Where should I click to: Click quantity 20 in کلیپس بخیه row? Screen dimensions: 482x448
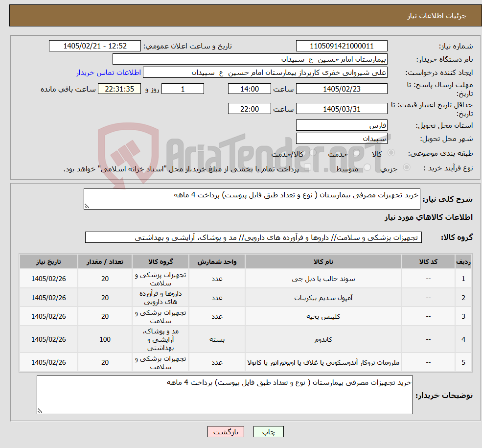[x=105, y=316]
